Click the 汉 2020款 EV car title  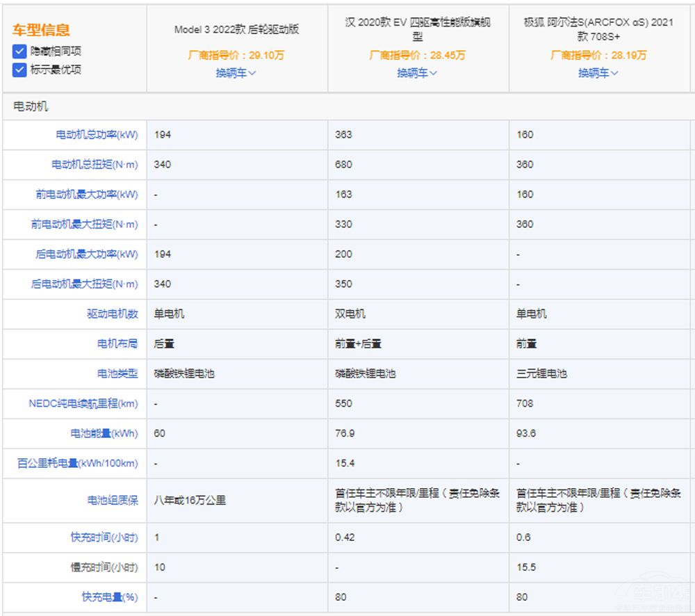418,29
